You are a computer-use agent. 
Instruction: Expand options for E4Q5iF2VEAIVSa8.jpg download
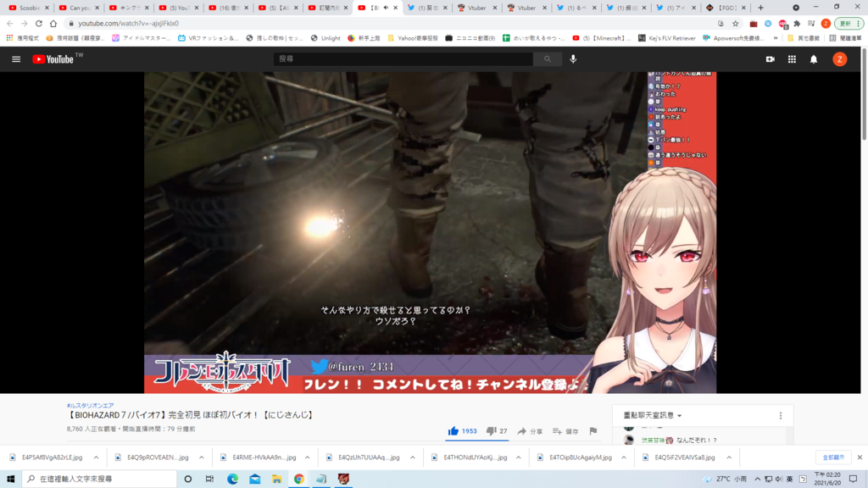click(729, 457)
